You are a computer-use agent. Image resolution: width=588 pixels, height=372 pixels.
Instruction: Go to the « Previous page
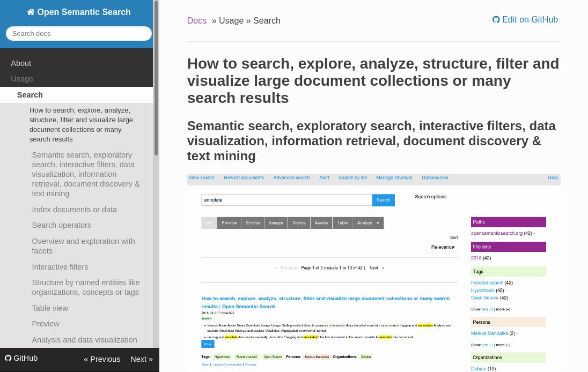point(102,359)
